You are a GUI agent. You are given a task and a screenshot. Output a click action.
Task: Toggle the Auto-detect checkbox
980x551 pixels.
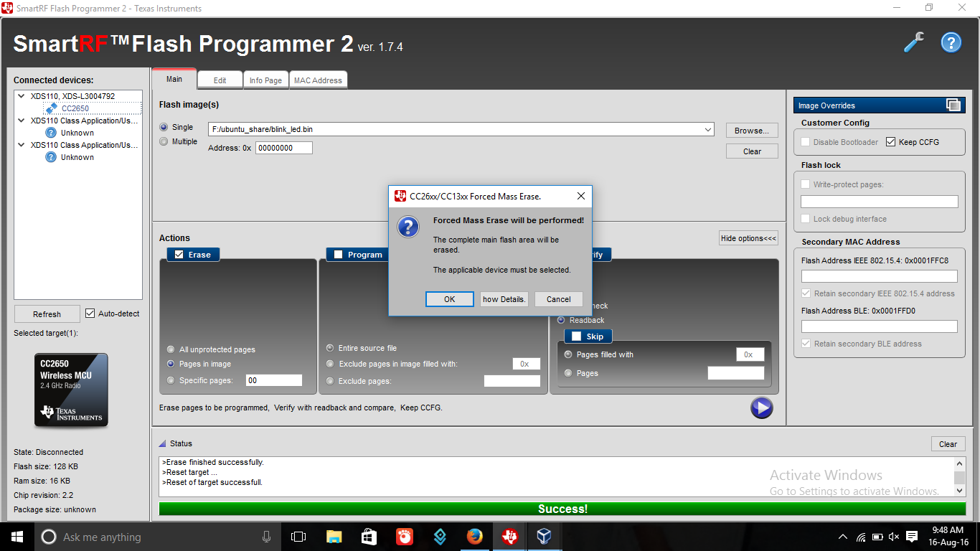pos(90,314)
